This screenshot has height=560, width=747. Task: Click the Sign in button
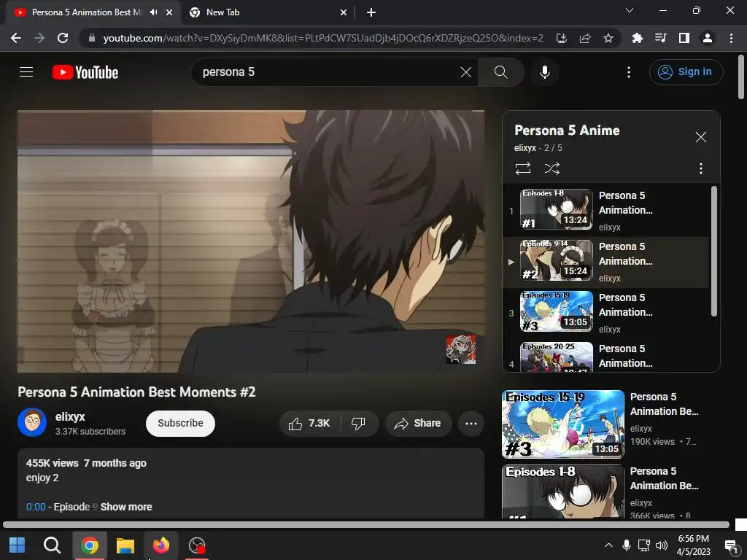(686, 72)
